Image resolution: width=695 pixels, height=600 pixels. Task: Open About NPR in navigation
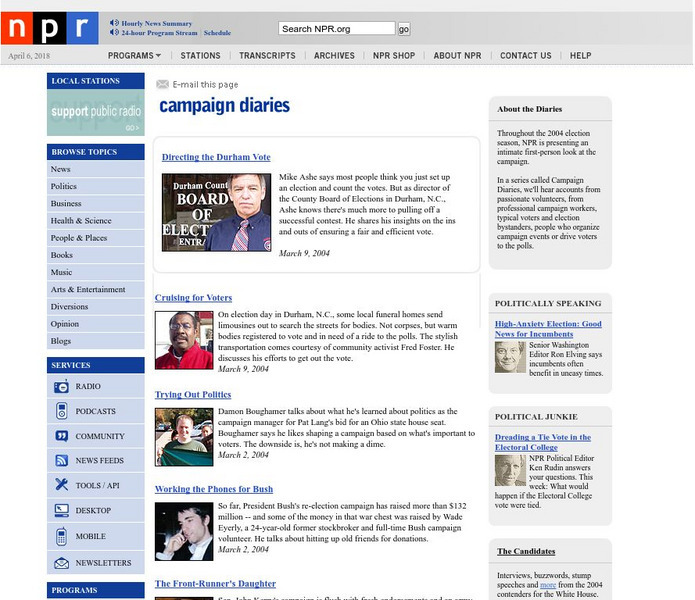[457, 55]
